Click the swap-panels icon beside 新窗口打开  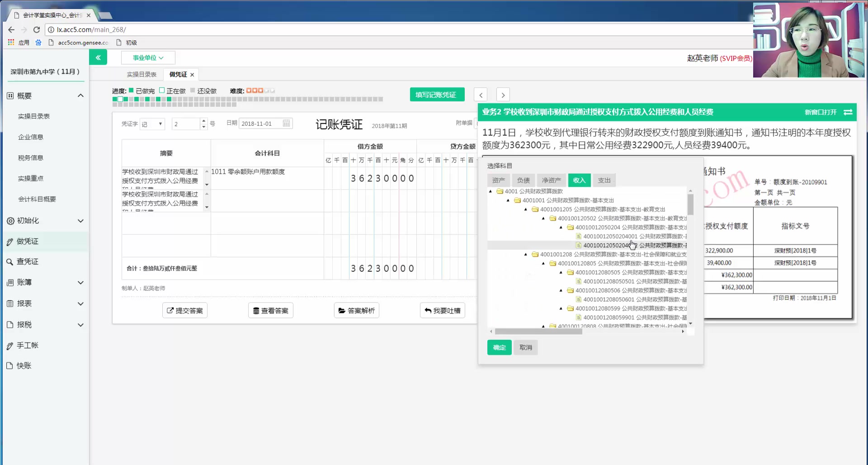848,112
